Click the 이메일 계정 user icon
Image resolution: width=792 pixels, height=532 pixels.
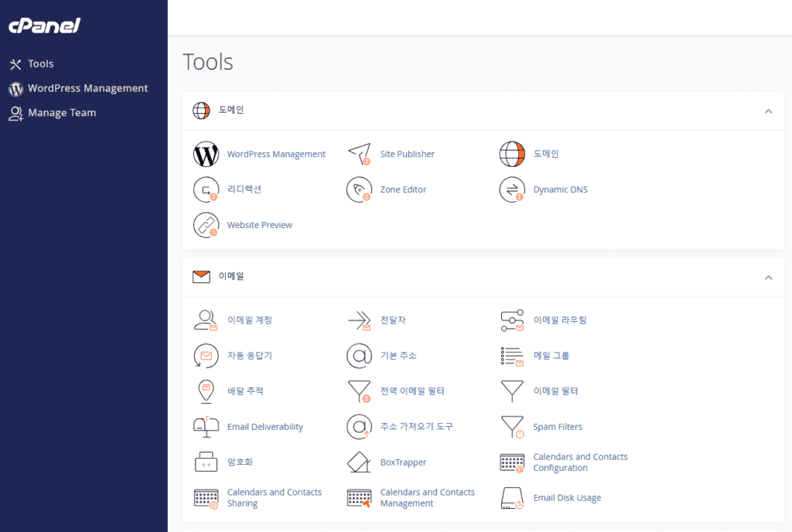tap(206, 320)
